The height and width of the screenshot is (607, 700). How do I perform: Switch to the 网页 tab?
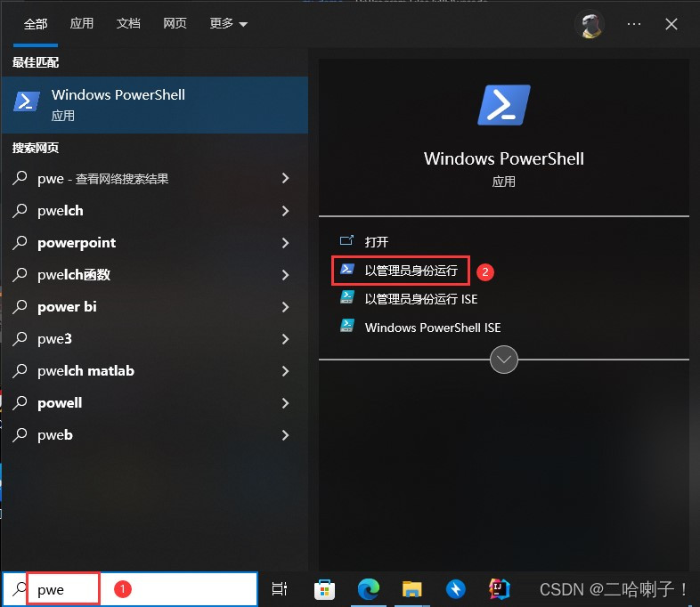coord(175,24)
